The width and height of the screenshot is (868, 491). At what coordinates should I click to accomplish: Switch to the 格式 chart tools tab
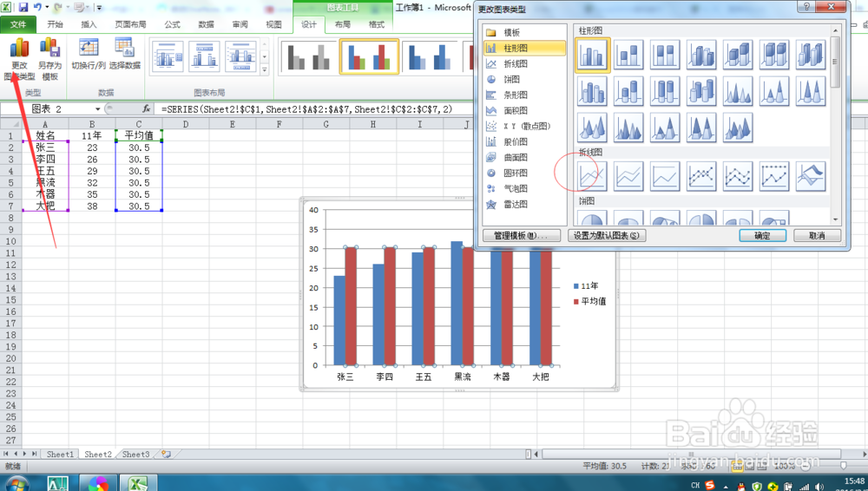coord(377,24)
